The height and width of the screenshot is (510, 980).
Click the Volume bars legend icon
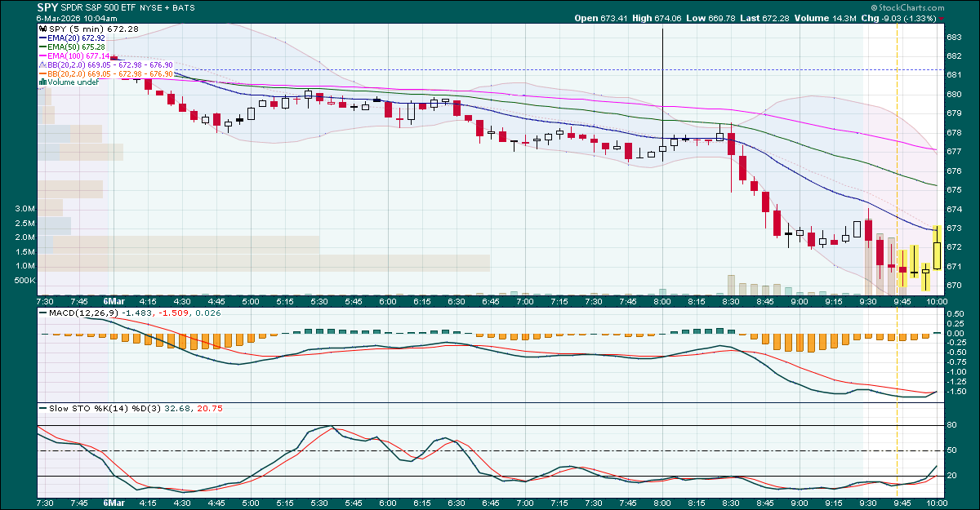pos(42,82)
